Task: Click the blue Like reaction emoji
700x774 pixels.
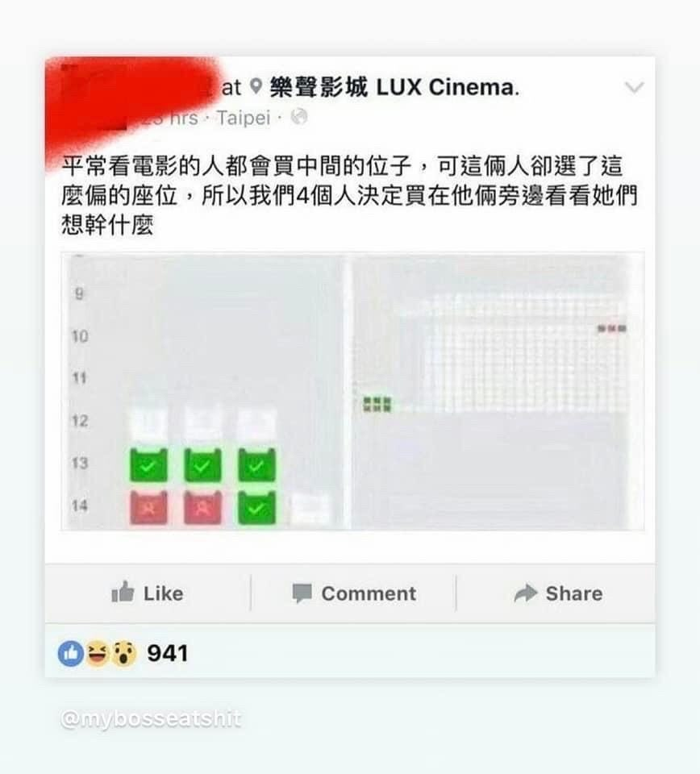Action: (x=71, y=654)
